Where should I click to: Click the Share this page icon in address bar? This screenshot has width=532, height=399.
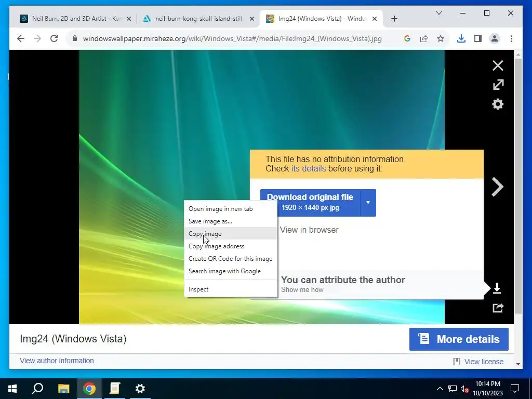coord(424,38)
